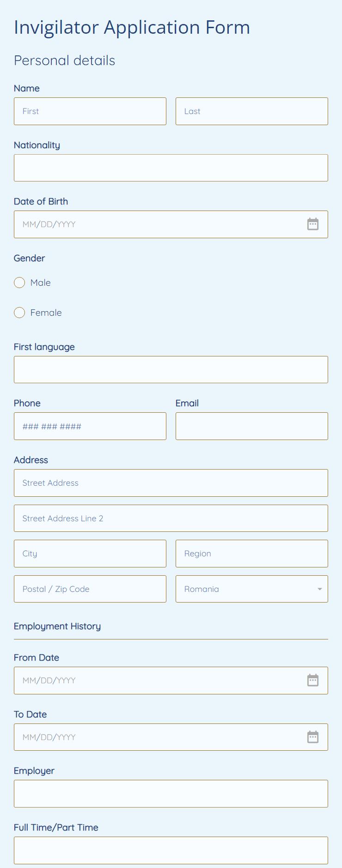Click the Street Address Line 2 field
The height and width of the screenshot is (868, 342).
[x=171, y=518]
